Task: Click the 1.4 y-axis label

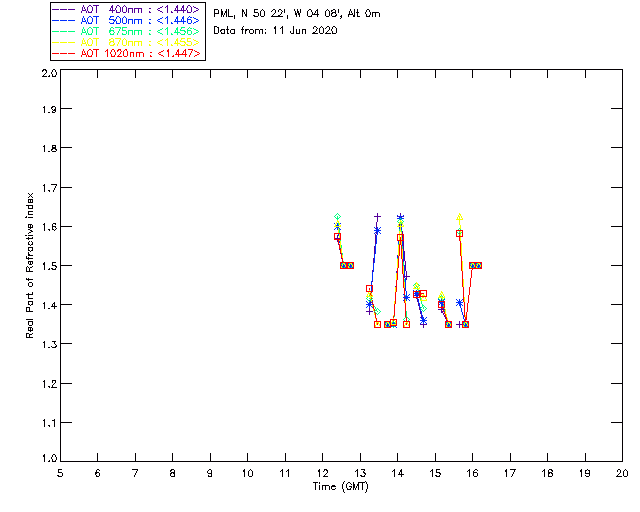Action: coord(49,305)
